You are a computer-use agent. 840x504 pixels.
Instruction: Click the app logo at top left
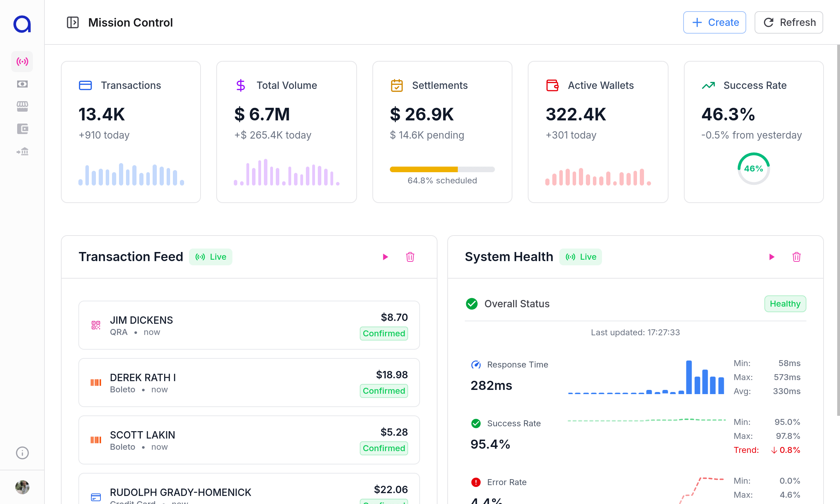(x=22, y=24)
